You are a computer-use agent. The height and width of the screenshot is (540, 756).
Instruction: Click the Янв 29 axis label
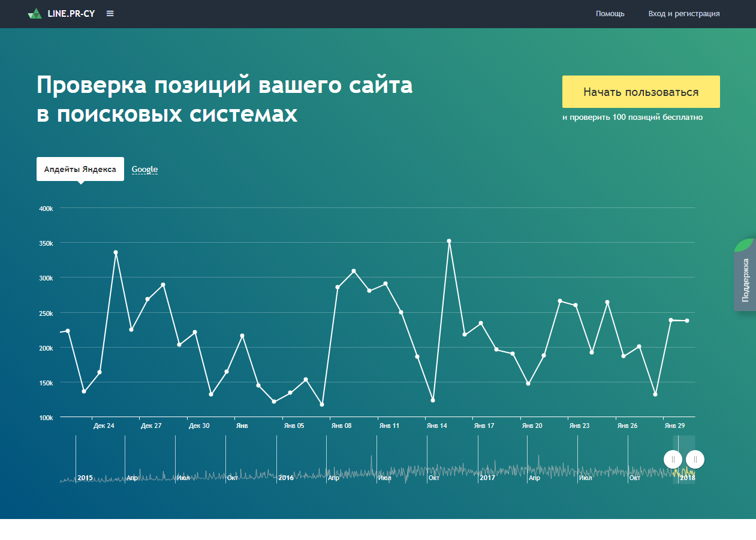pyautogui.click(x=674, y=426)
